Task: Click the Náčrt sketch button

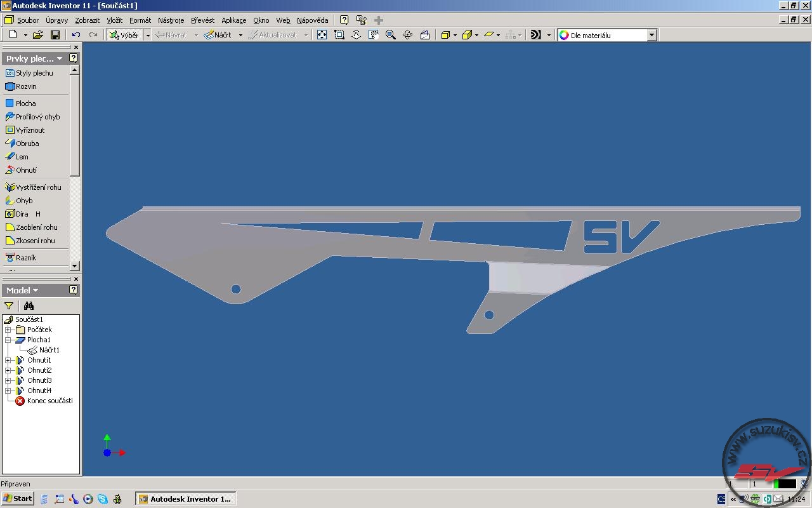Action: point(218,35)
